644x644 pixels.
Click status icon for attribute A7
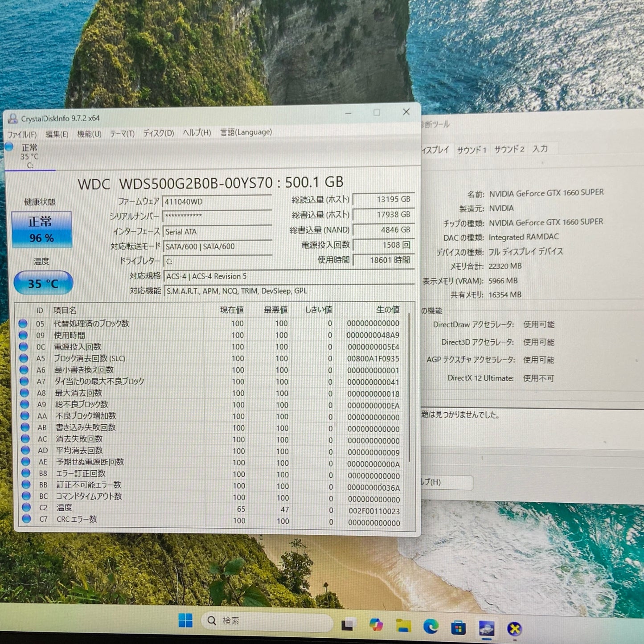(x=24, y=381)
